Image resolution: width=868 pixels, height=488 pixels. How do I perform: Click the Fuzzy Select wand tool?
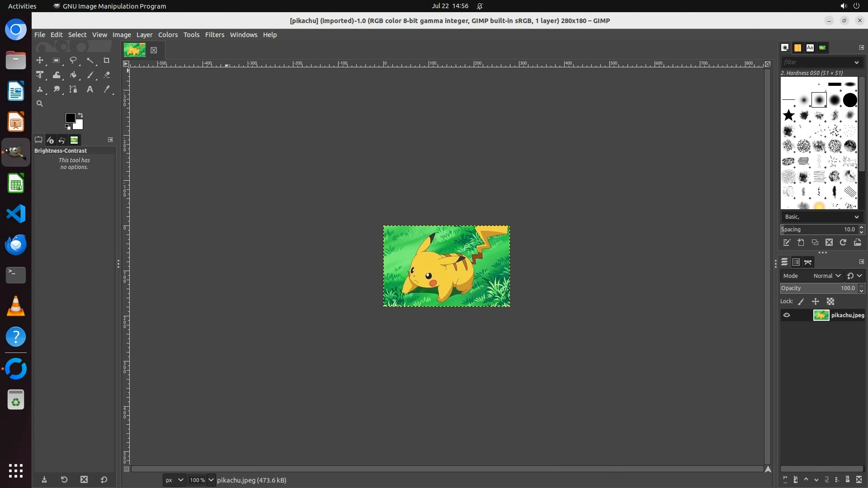90,61
